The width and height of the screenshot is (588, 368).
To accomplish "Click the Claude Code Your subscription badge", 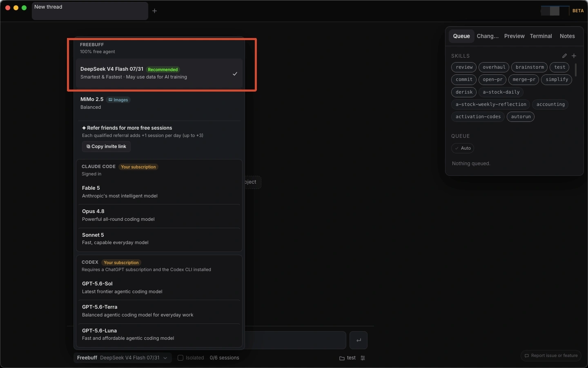I will [138, 167].
